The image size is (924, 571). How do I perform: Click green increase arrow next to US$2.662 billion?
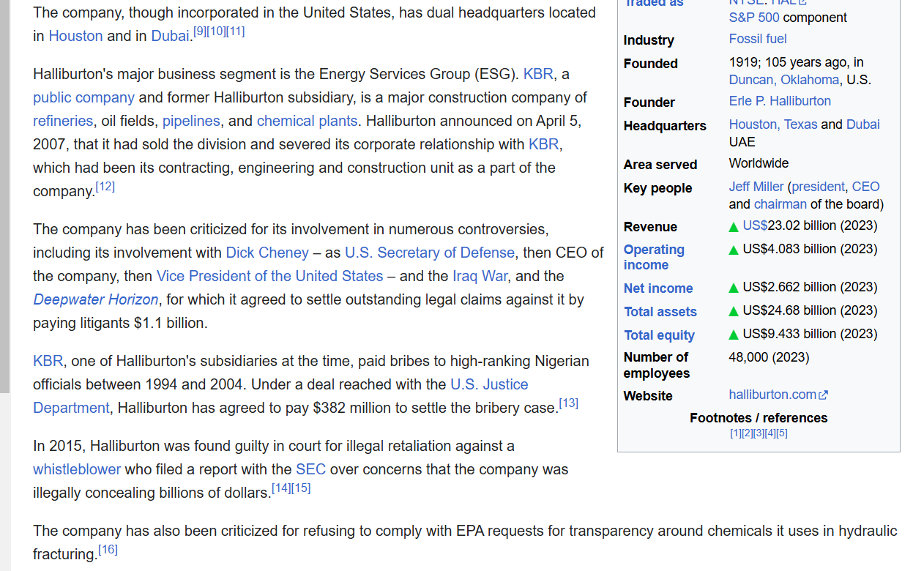[x=734, y=288]
